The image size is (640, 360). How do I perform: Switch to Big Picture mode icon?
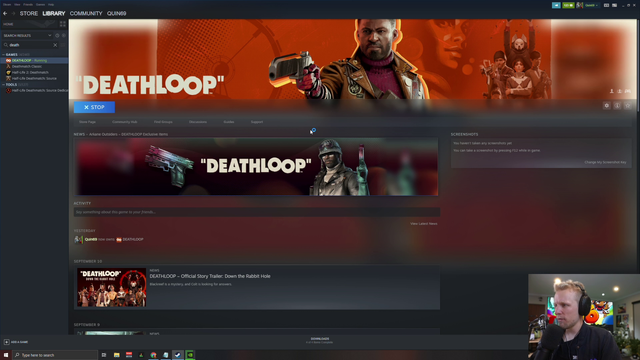pyautogui.click(x=614, y=5)
